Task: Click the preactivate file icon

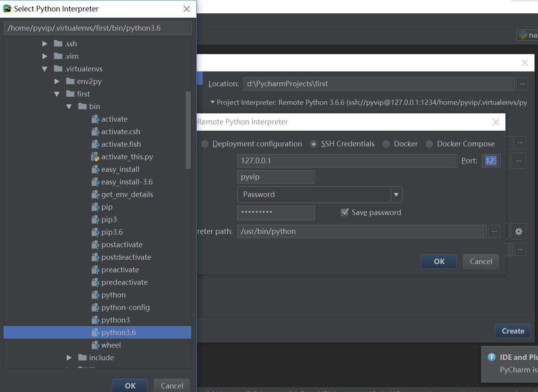Action: coord(95,270)
